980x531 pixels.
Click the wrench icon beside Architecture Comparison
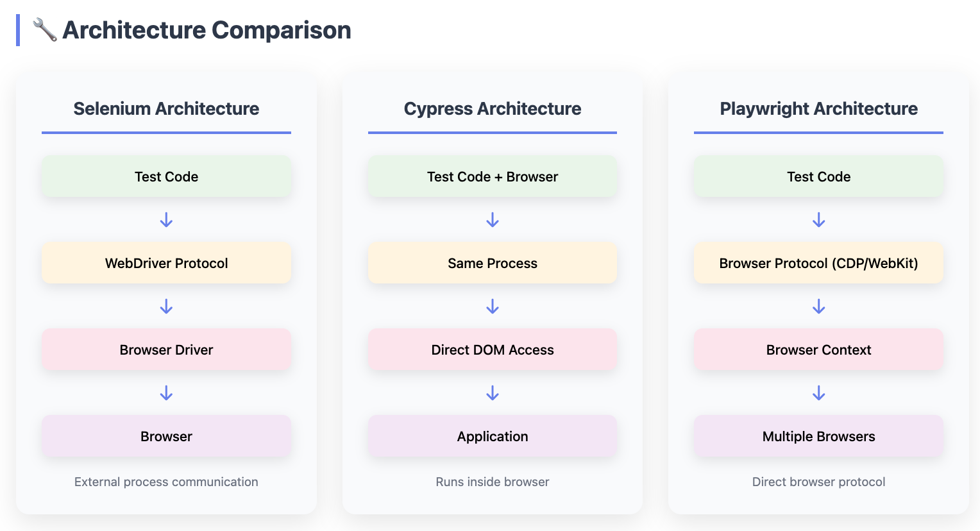44,30
